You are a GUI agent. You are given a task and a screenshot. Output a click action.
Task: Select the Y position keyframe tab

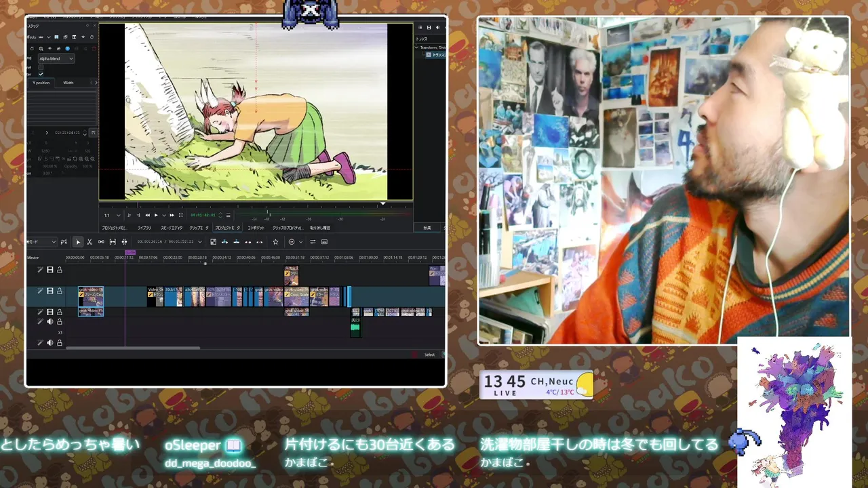point(41,83)
